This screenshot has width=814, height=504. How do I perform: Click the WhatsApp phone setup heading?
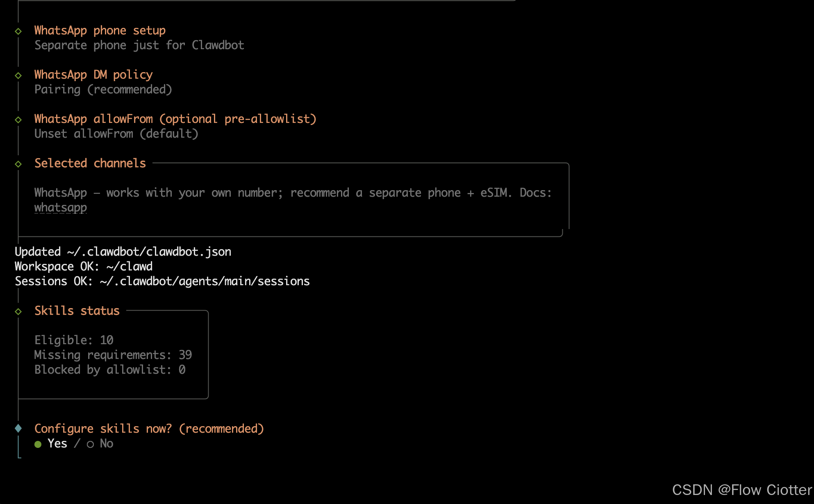pyautogui.click(x=100, y=30)
